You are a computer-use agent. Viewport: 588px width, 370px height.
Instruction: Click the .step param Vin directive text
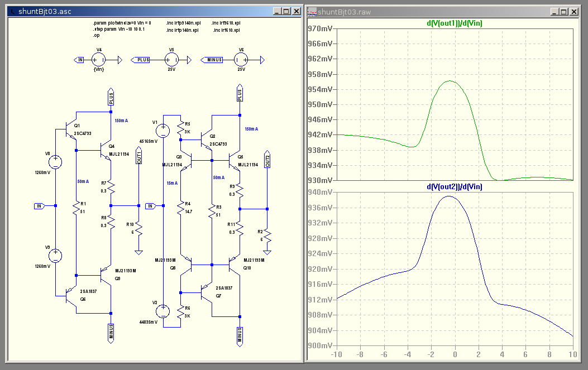[119, 29]
